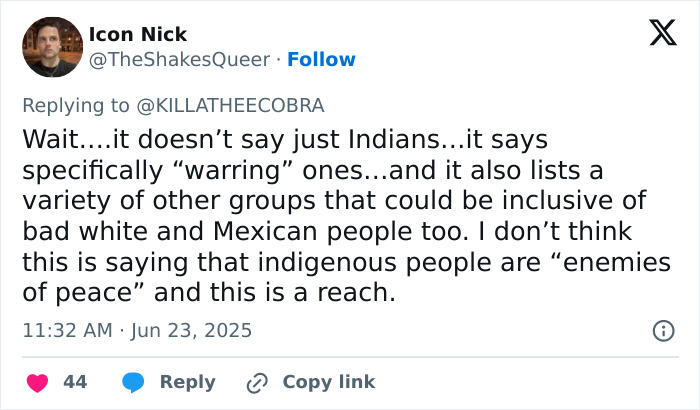Select the Copy link text

coord(329,382)
